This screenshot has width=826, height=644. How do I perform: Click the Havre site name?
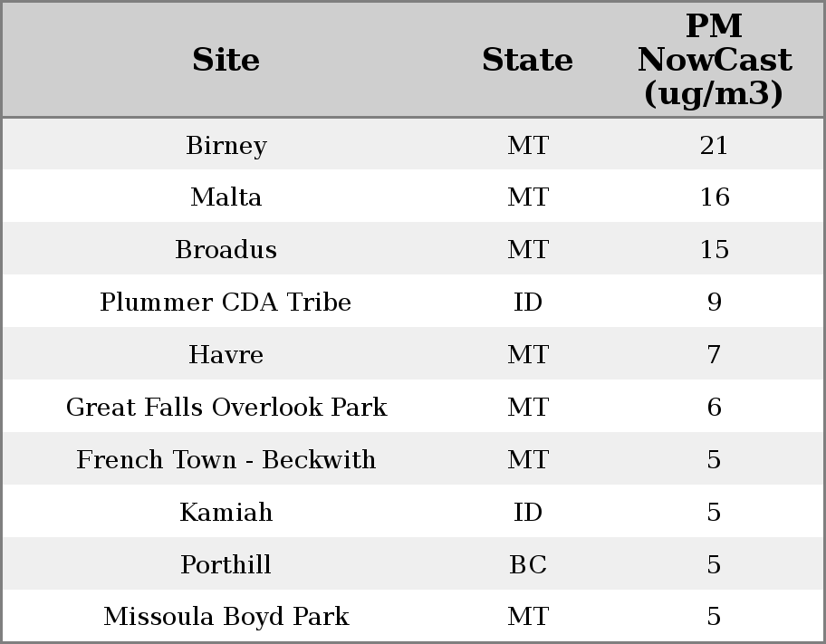[x=226, y=355]
